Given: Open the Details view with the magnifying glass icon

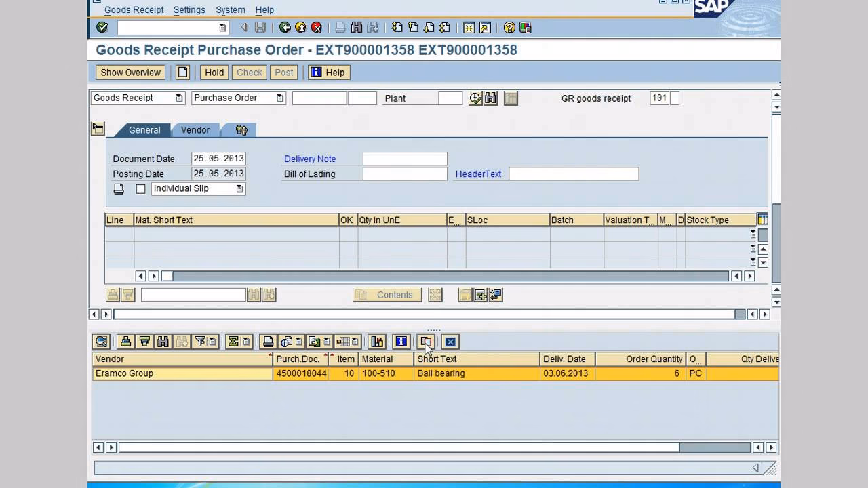Looking at the screenshot, I should (x=100, y=342).
